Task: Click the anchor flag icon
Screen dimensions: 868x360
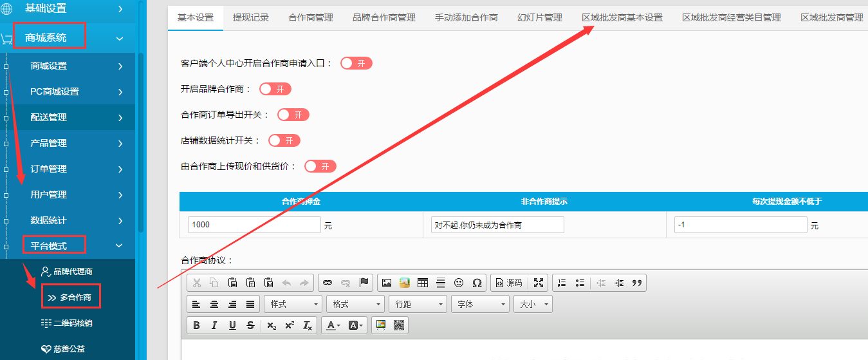Action: pos(364,283)
